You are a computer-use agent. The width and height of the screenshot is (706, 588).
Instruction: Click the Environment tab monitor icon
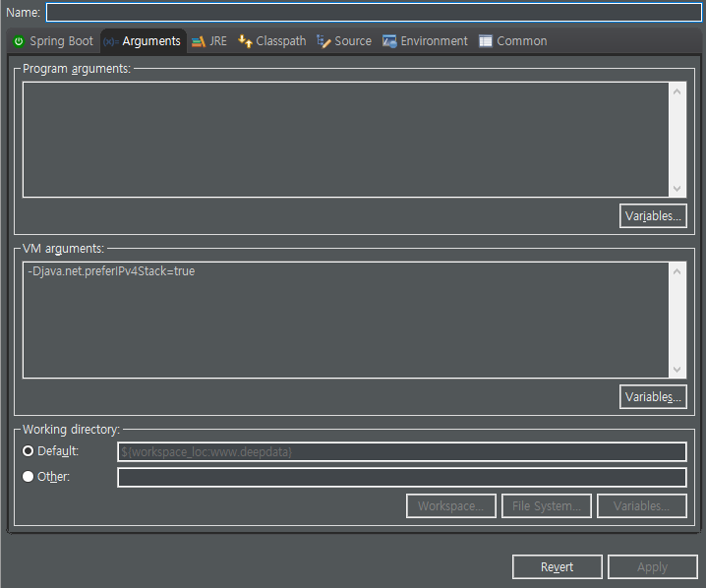pyautogui.click(x=389, y=41)
